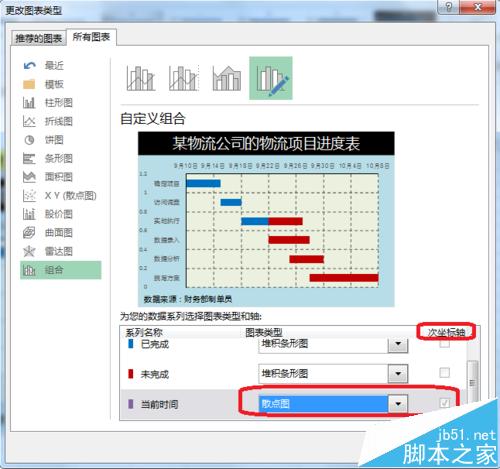500x469 pixels.
Task: Select 组合 category label
Action: pyautogui.click(x=54, y=270)
